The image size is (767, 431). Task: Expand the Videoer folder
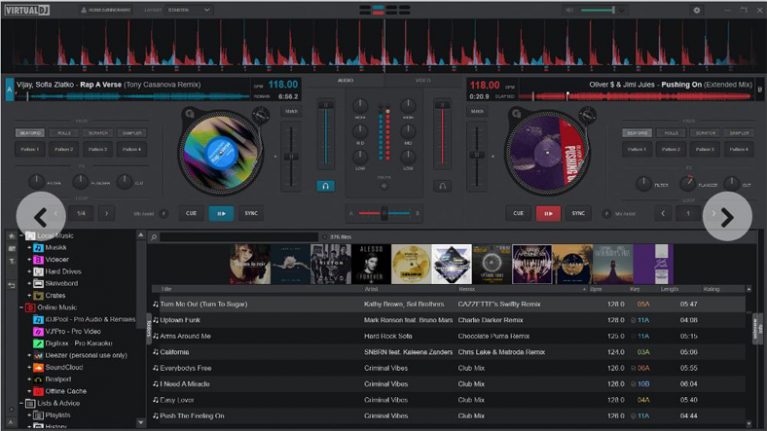tap(29, 259)
